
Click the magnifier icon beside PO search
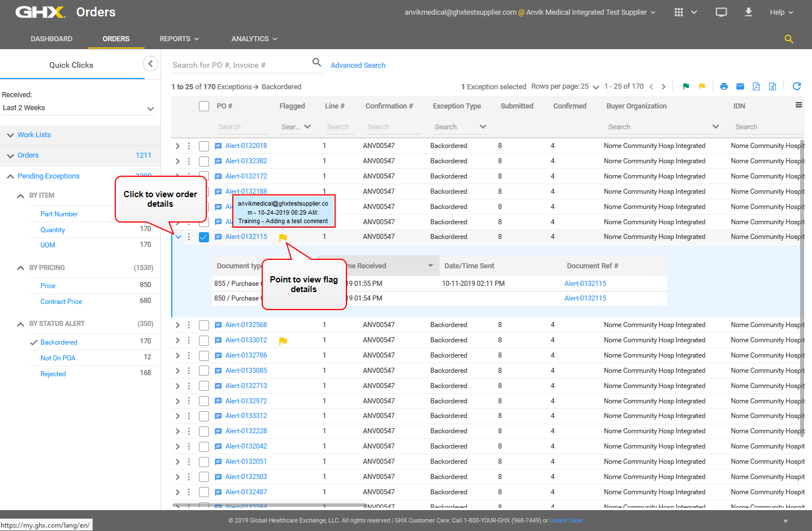pyautogui.click(x=317, y=62)
